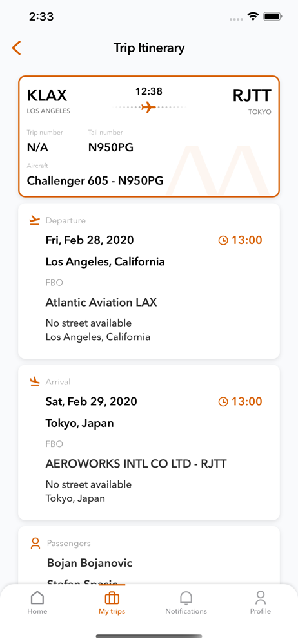This screenshot has height=644, width=298.
Task: Select Atlantic Aviation LAX FBO name
Action: pyautogui.click(x=101, y=303)
